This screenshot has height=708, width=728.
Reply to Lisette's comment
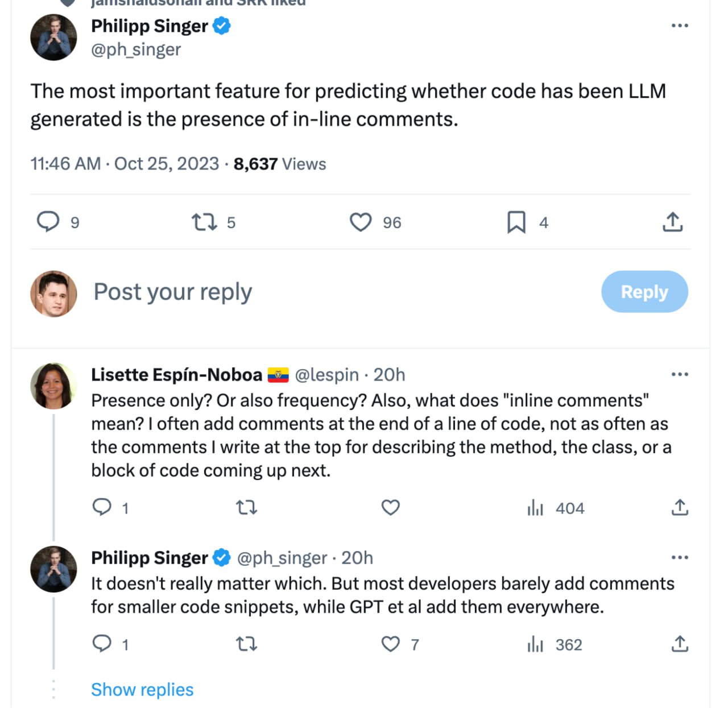102,507
